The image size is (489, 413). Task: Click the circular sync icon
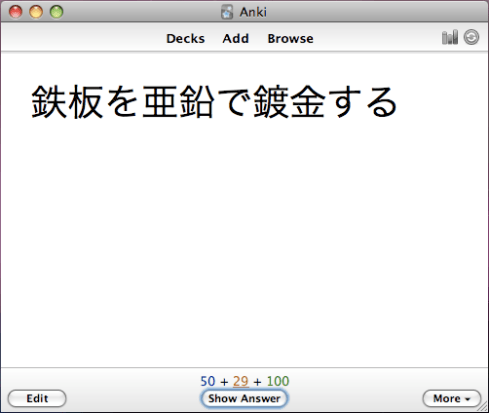471,37
